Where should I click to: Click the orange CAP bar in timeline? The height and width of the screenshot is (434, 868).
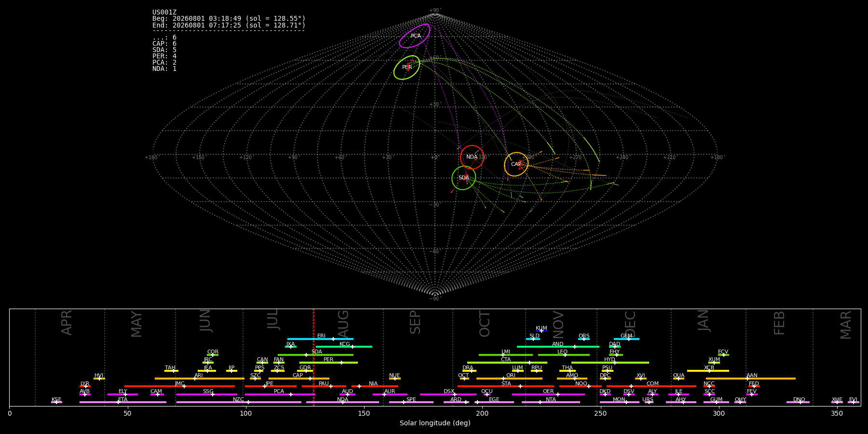[299, 379]
